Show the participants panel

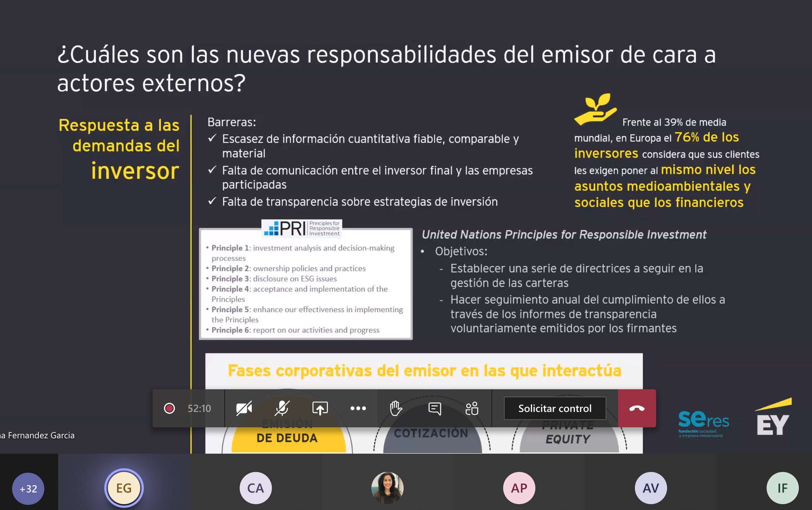point(472,408)
